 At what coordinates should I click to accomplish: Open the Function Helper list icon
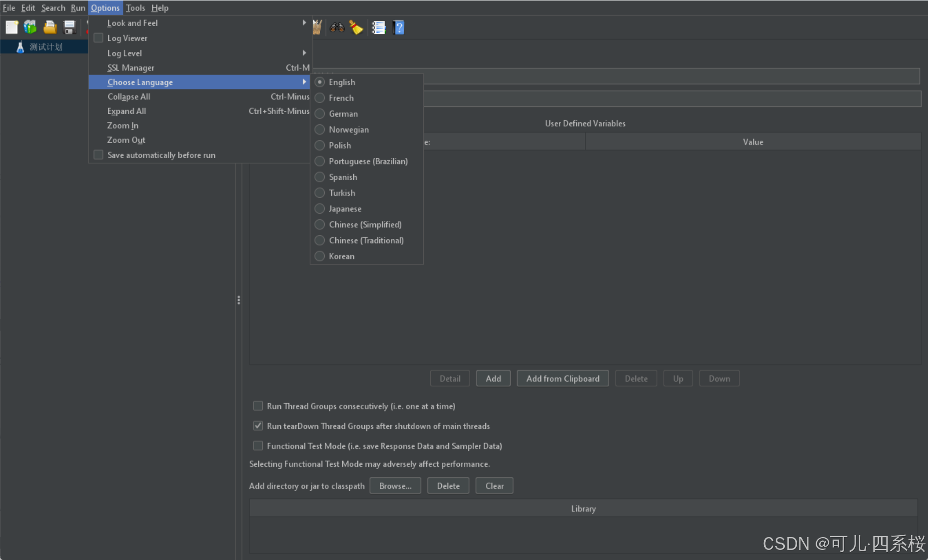(378, 28)
